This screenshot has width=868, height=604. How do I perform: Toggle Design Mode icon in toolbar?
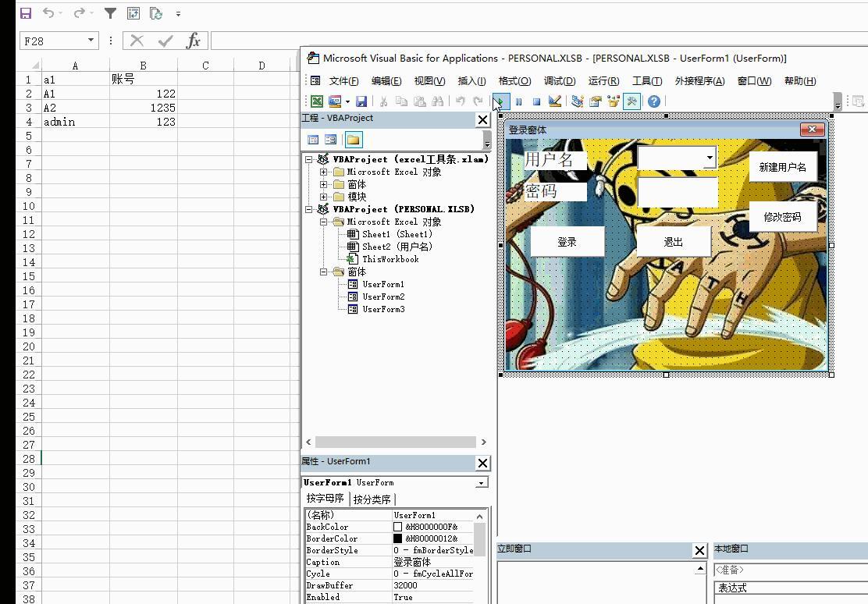(x=555, y=101)
